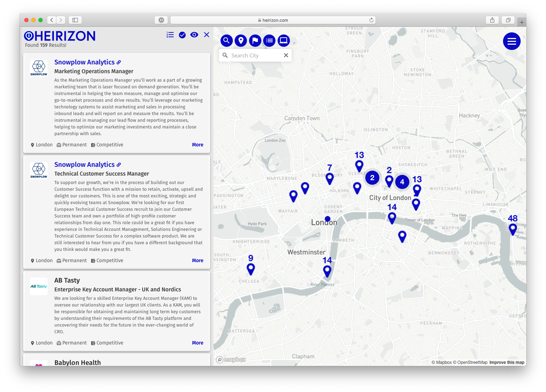The image size is (546, 392).
Task: Click the heirizon.com address bar
Action: tap(273, 20)
